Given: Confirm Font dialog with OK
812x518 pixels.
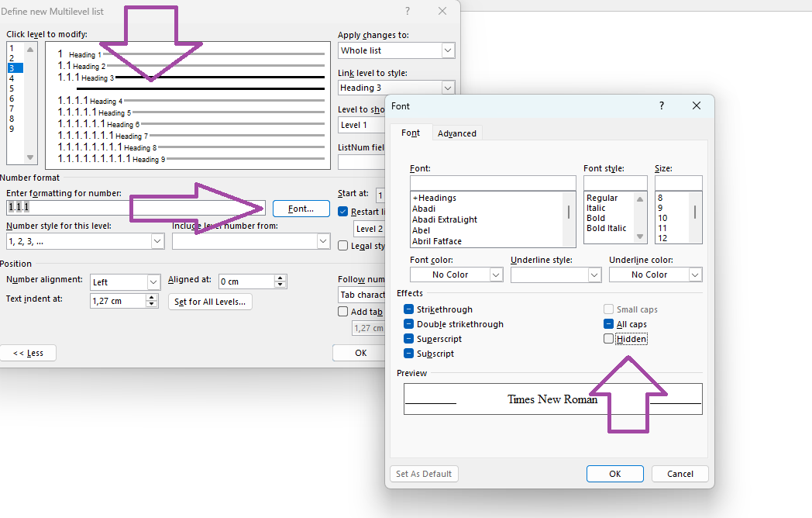Looking at the screenshot, I should coord(614,473).
